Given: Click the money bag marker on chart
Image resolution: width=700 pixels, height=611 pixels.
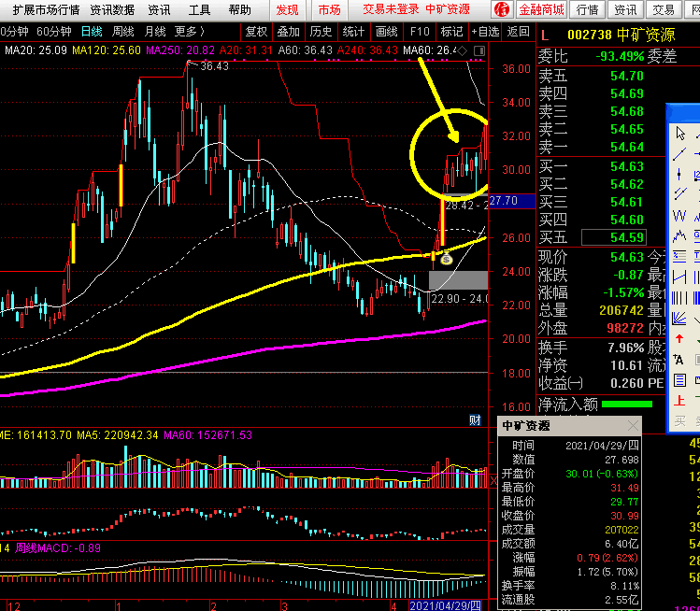Looking at the screenshot, I should click(447, 258).
